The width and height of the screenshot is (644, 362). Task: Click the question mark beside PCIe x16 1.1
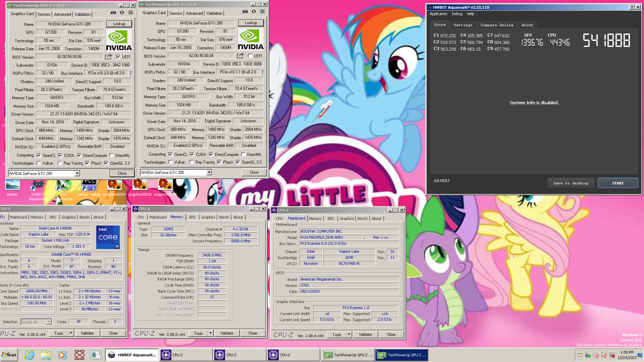click(x=262, y=72)
